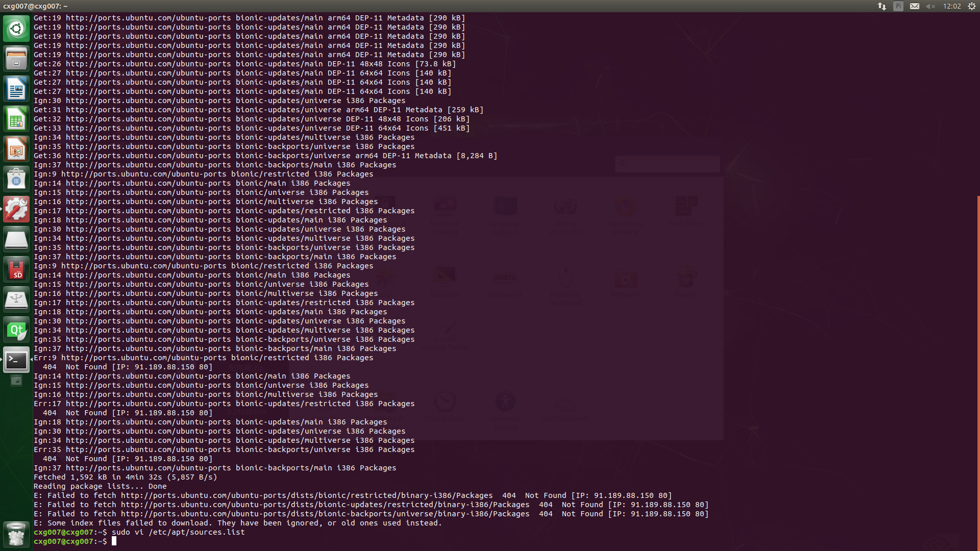Open the power and session menu
980x551 pixels.
coord(972,6)
